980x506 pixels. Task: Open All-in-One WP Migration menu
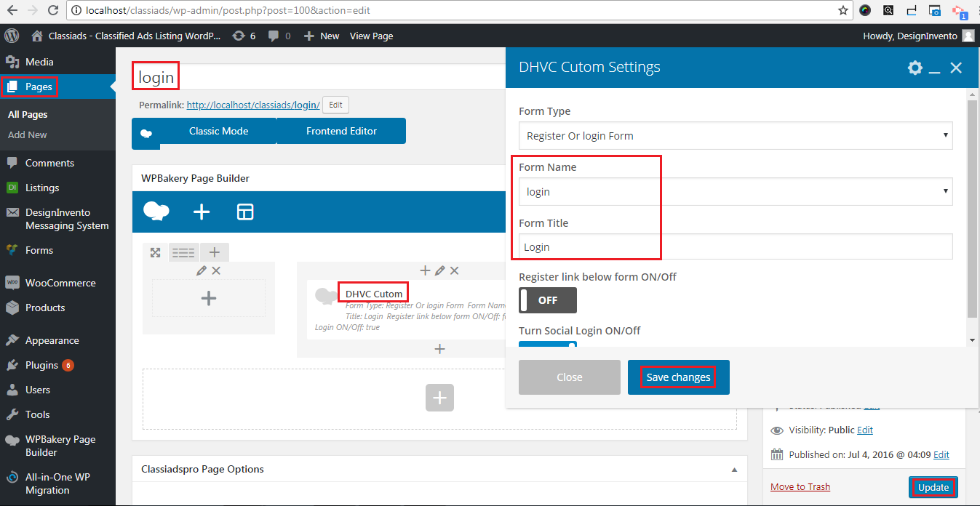point(57,483)
